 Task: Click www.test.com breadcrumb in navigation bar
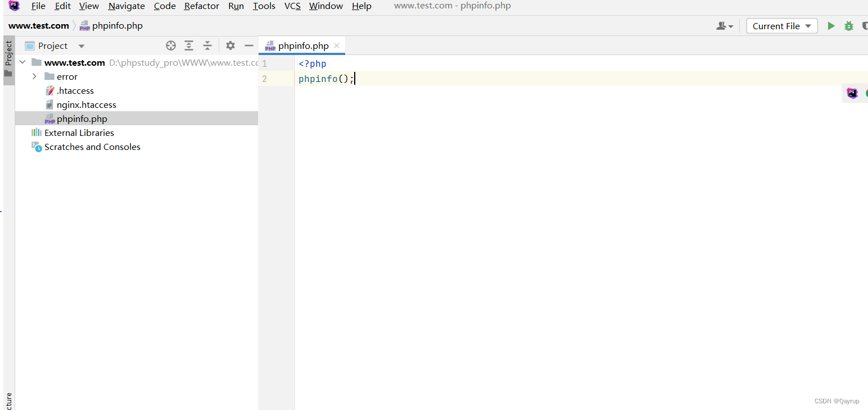pyautogui.click(x=39, y=26)
